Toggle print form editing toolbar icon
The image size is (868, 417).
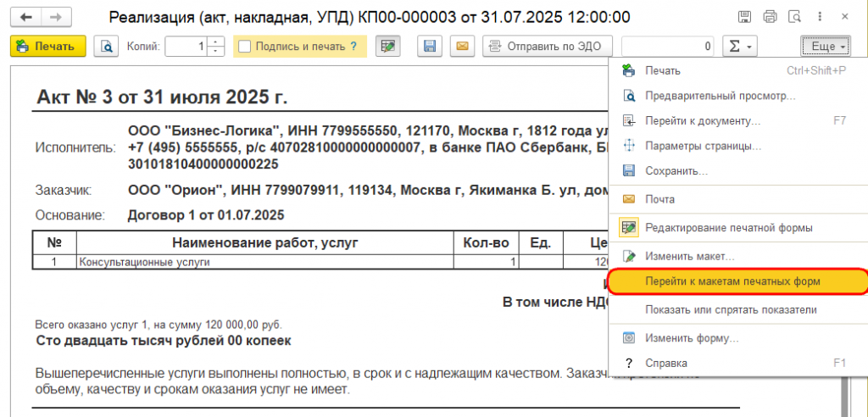(388, 47)
